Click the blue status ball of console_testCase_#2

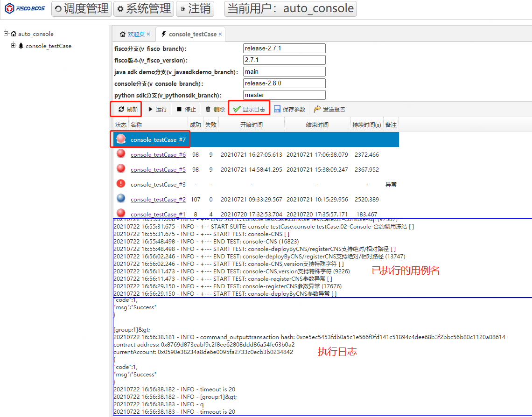click(121, 198)
